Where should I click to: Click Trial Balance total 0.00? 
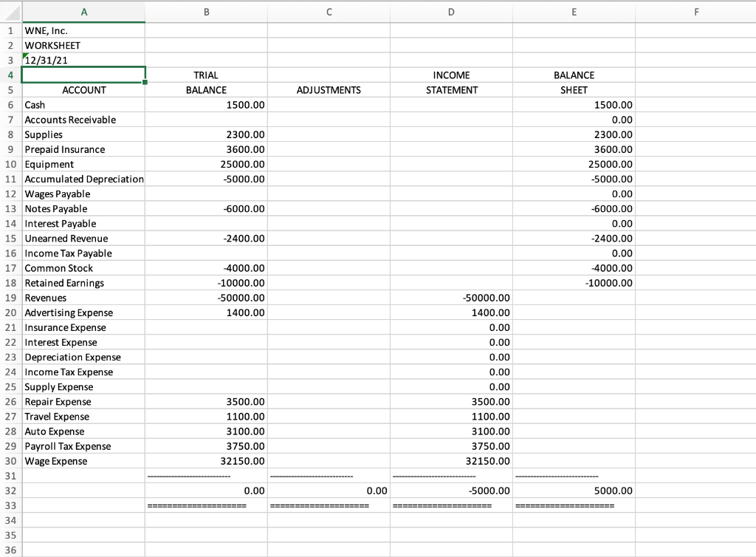(x=207, y=491)
